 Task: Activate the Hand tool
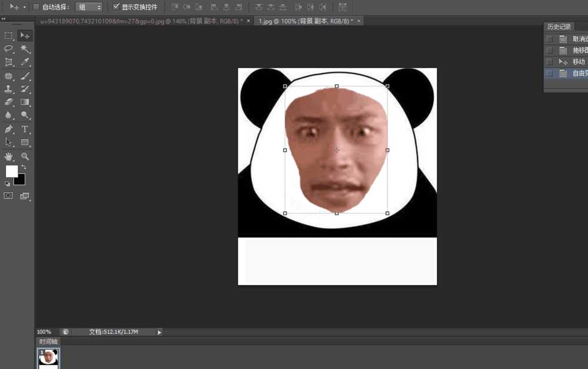click(x=9, y=156)
